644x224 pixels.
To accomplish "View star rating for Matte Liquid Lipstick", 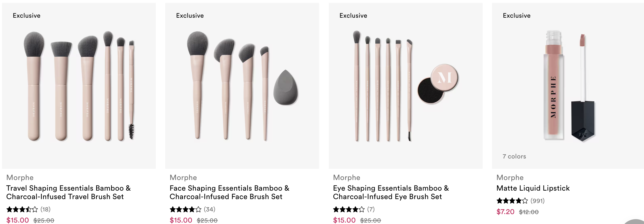I will point(512,201).
